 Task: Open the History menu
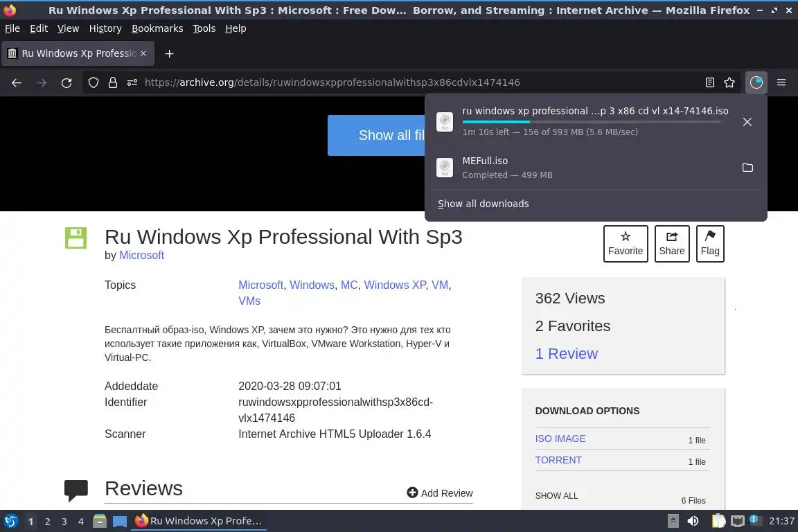(105, 28)
